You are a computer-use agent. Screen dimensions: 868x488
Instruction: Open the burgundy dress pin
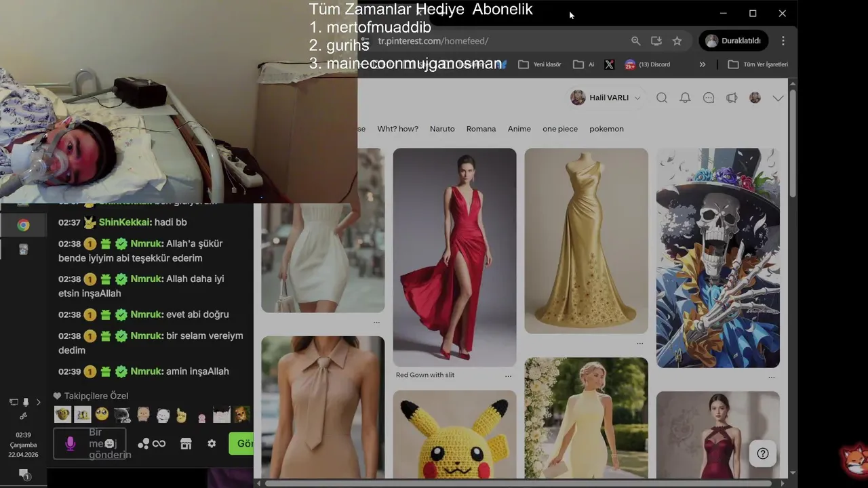click(717, 435)
